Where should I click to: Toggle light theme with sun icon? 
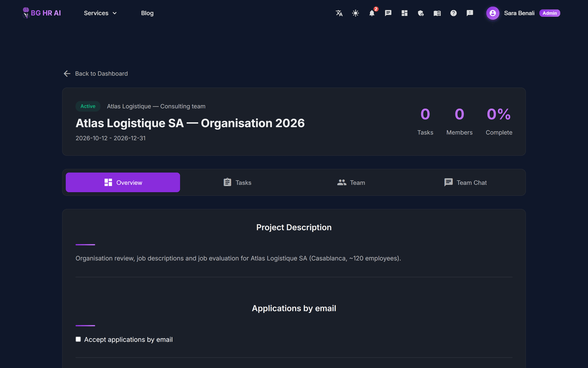355,13
